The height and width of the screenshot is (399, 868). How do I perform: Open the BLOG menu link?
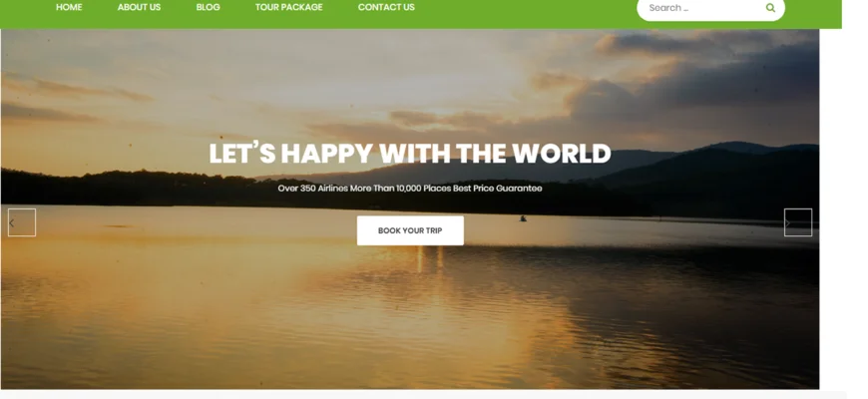tap(209, 7)
